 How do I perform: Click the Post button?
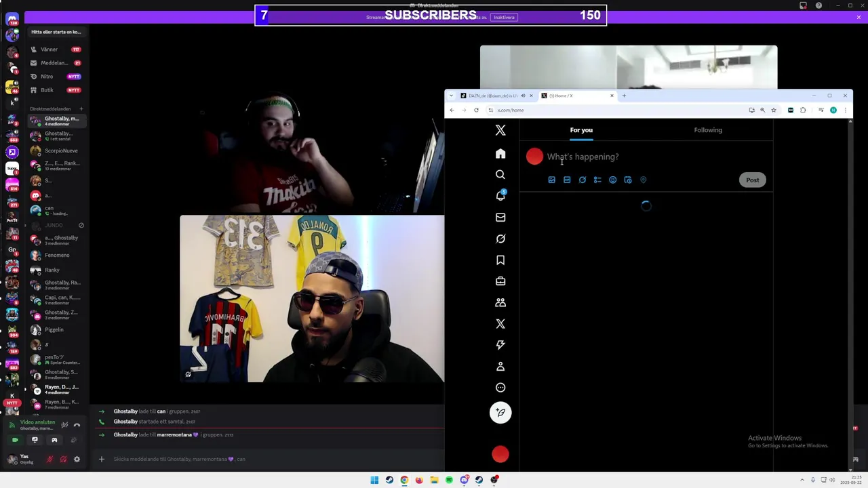[753, 180]
